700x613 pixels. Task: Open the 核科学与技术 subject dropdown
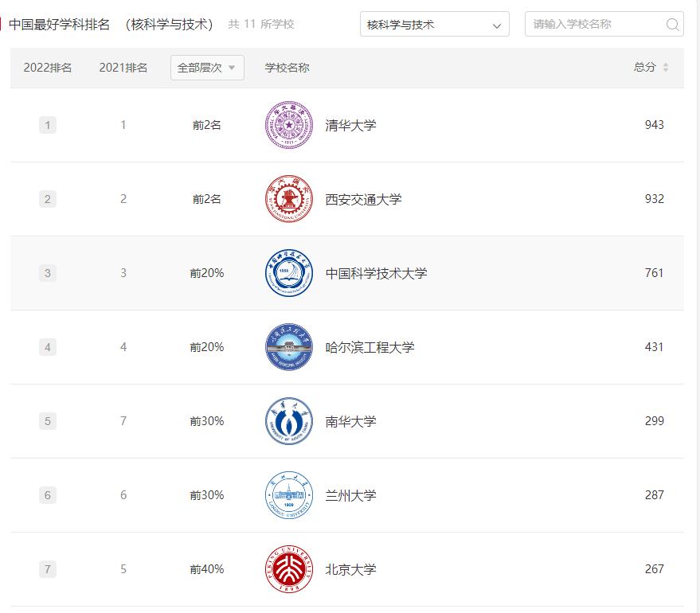pos(433,24)
